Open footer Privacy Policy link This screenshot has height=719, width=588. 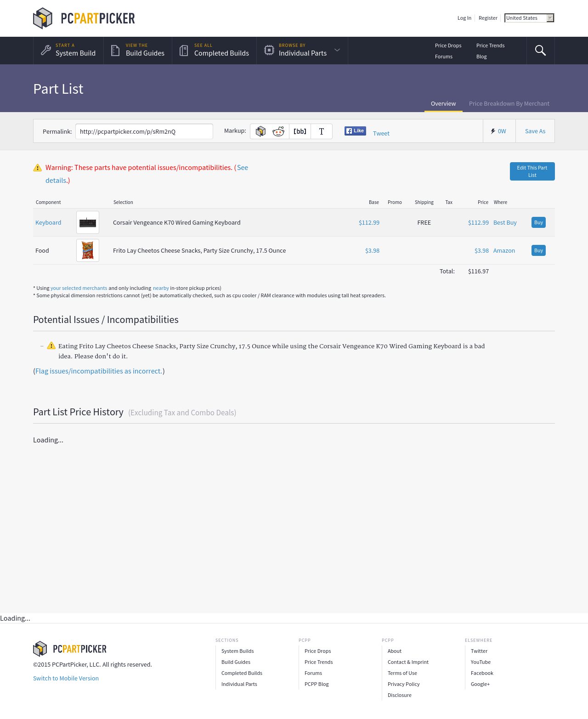click(x=404, y=684)
